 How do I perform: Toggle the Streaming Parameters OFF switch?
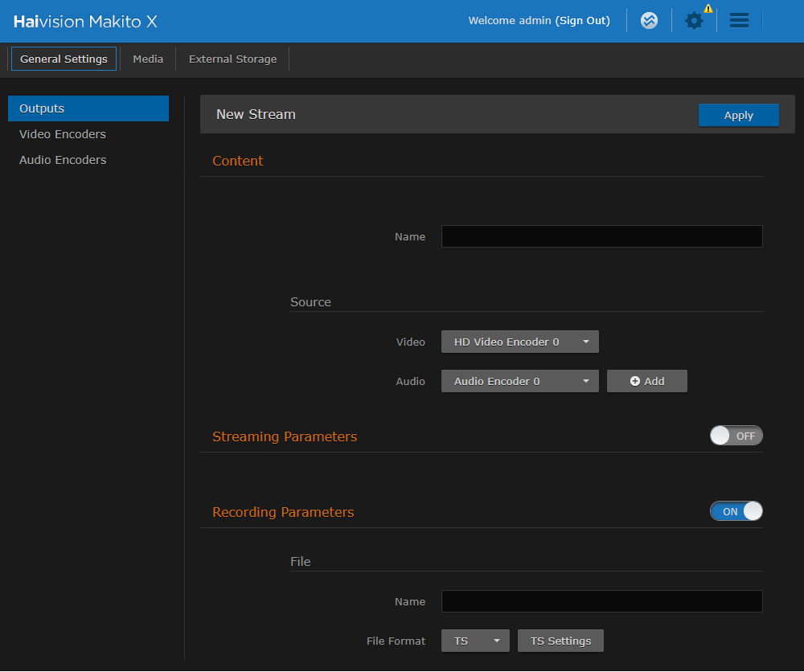point(736,435)
